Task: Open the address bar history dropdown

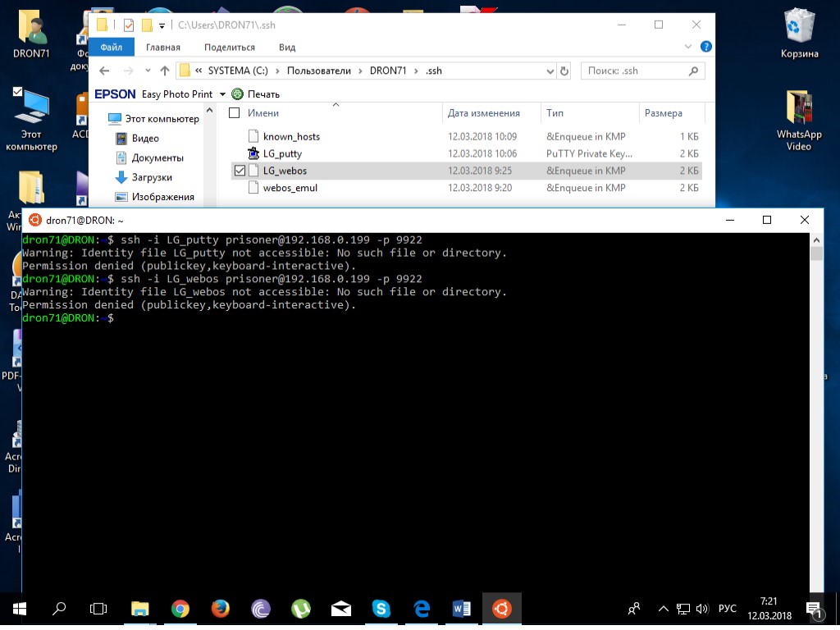Action: click(x=550, y=71)
